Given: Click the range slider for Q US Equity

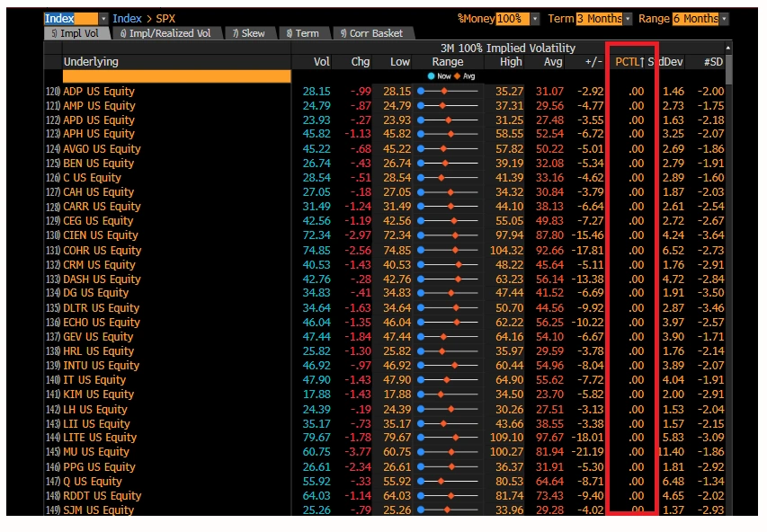Looking at the screenshot, I should (448, 481).
